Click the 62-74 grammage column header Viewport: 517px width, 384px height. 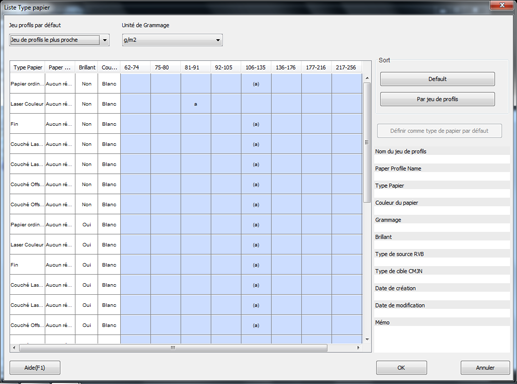[132, 67]
